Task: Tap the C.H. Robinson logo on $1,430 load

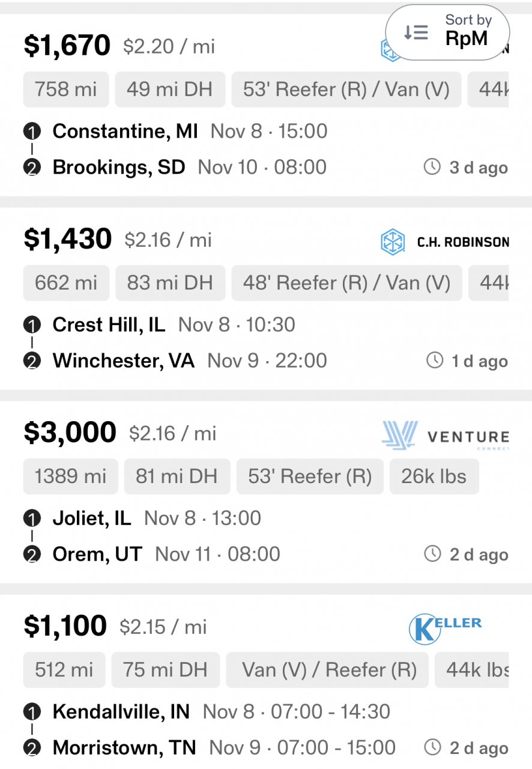Action: (445, 242)
